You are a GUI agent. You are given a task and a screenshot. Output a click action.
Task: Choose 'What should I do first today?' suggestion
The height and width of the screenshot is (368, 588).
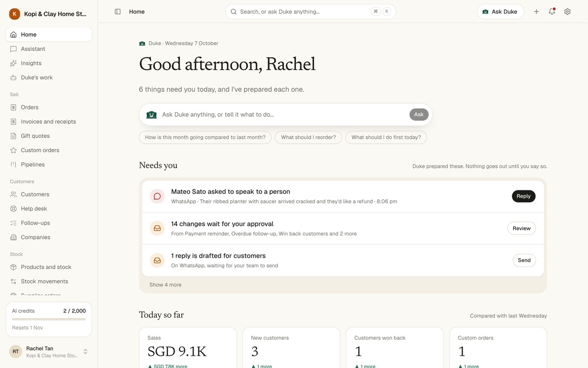coord(386,137)
